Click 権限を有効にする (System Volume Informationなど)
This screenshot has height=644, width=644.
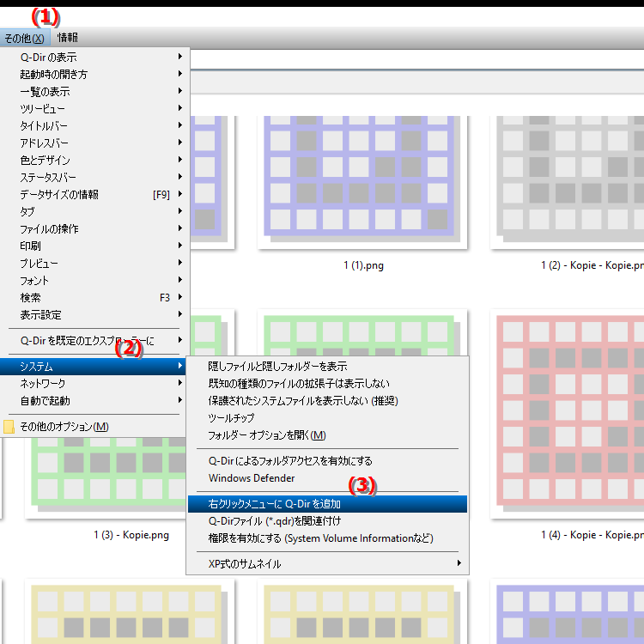pyautogui.click(x=327, y=538)
